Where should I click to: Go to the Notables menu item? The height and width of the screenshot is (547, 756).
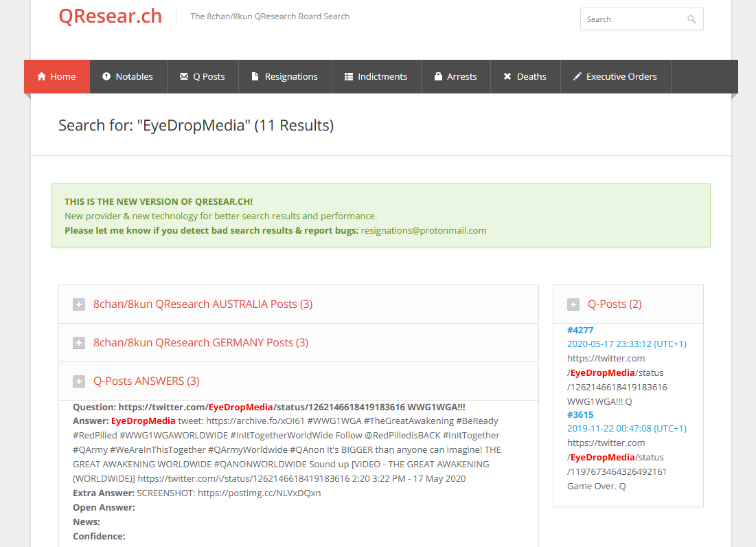128,77
